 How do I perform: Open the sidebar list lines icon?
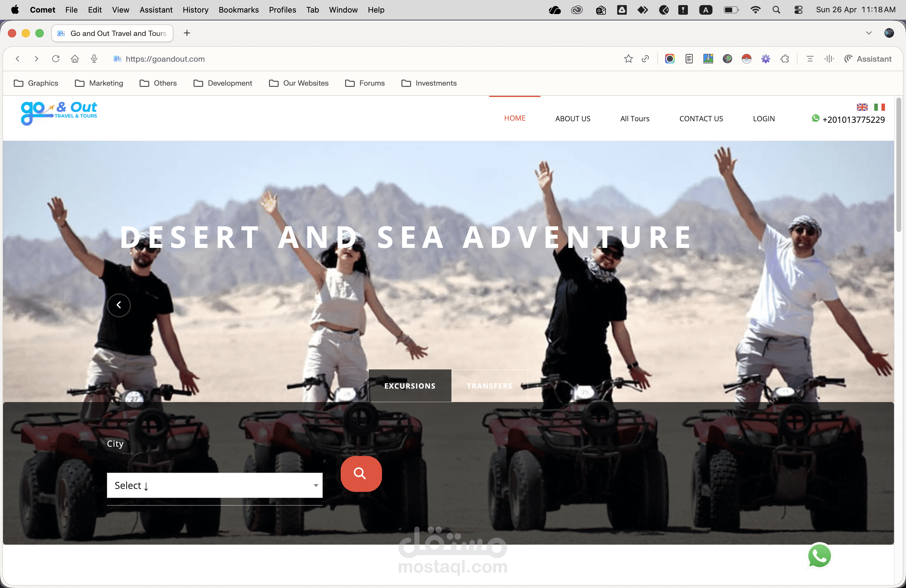pyautogui.click(x=810, y=59)
